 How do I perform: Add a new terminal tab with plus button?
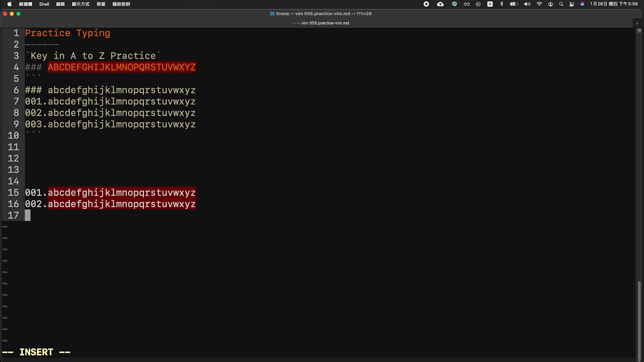coord(637,23)
